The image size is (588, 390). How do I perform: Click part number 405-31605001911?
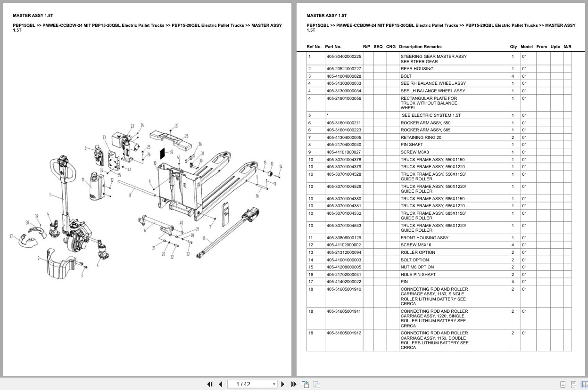pos(344,311)
